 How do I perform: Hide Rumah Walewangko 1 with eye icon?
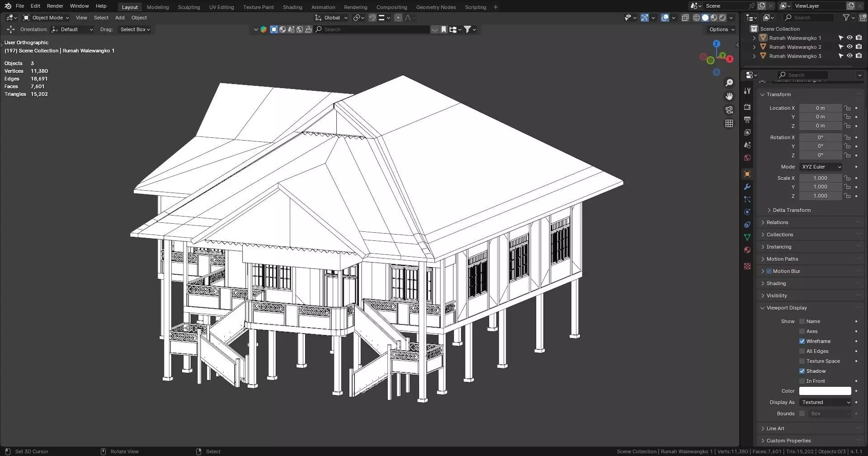[x=849, y=38]
